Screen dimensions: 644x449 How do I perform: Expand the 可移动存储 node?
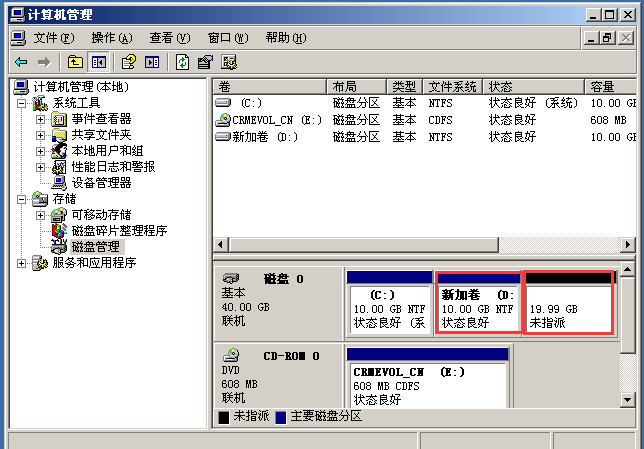[40, 215]
